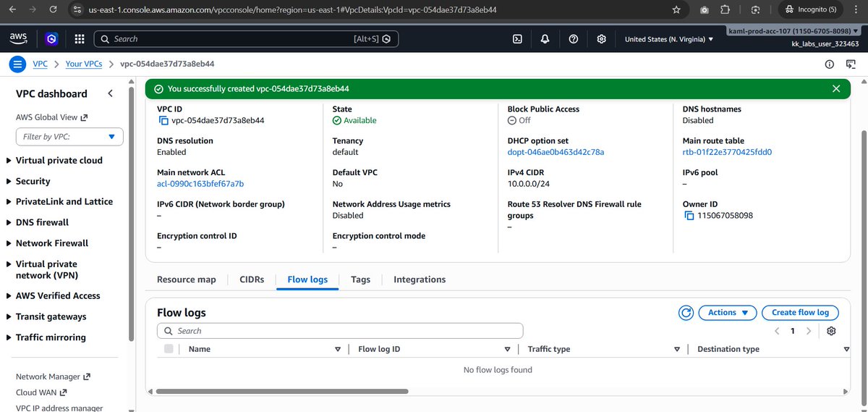868x412 pixels.
Task: Switch to the Integrations tab
Action: (420, 279)
